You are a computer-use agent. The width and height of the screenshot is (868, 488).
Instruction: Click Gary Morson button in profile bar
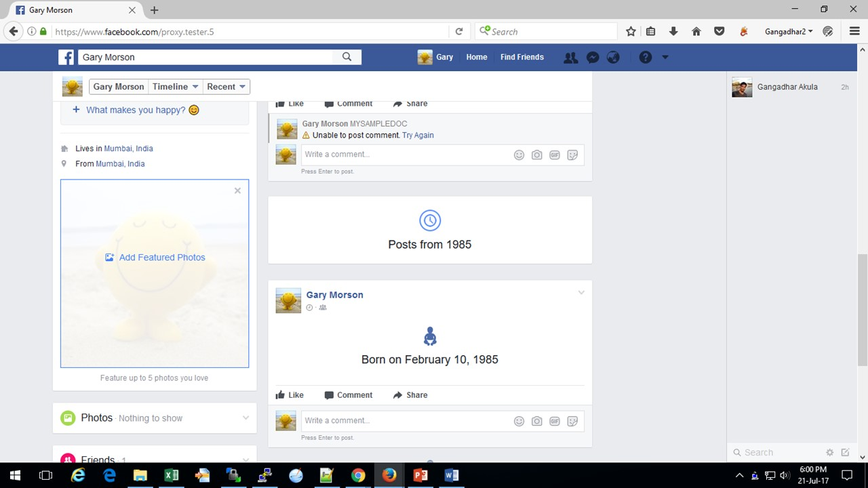click(x=119, y=87)
